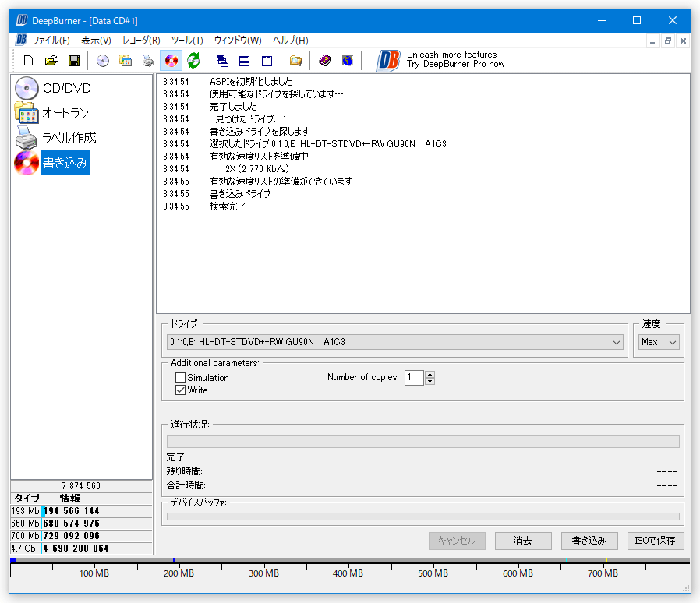
Task: Click the purple Help book toolbar icon
Action: pyautogui.click(x=325, y=60)
